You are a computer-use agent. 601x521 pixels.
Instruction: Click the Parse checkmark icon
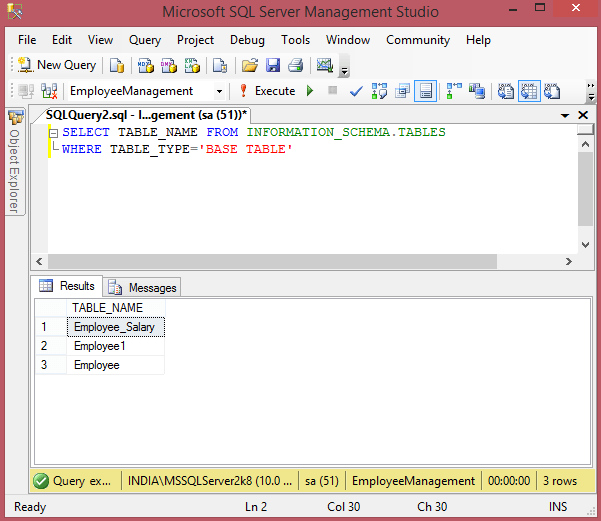click(x=356, y=91)
